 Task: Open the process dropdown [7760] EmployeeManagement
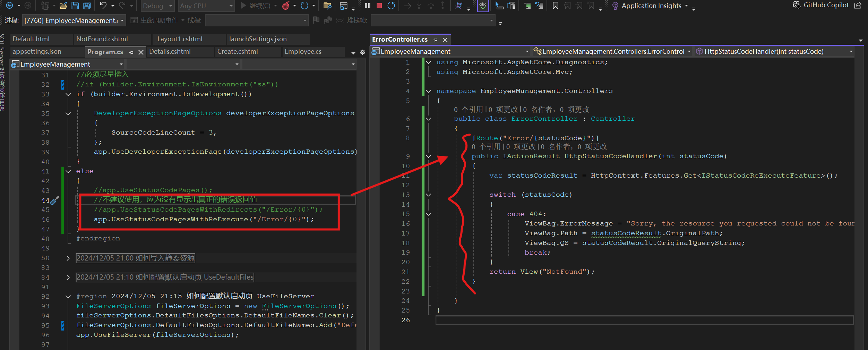tap(74, 20)
